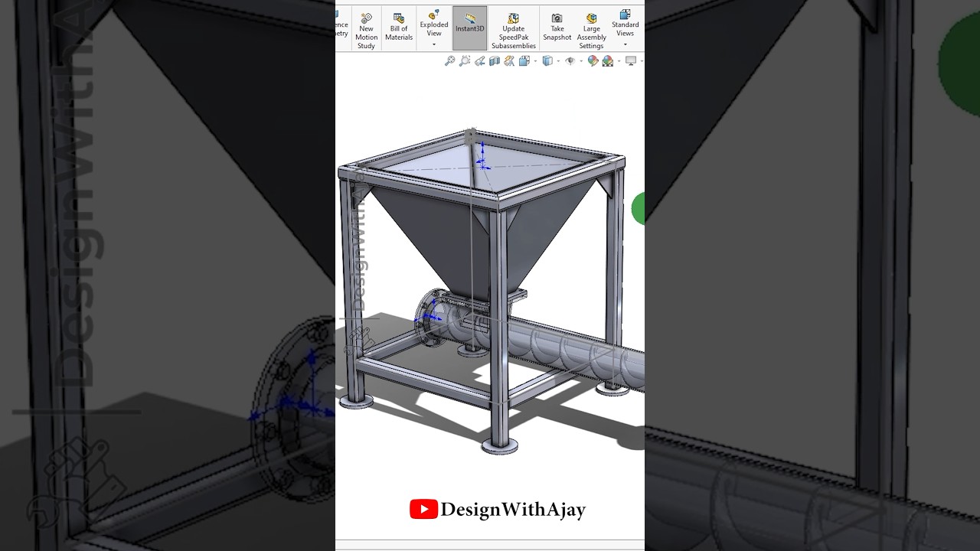The width and height of the screenshot is (980, 551).
Task: Open View Settings monitor icon
Action: point(631,60)
